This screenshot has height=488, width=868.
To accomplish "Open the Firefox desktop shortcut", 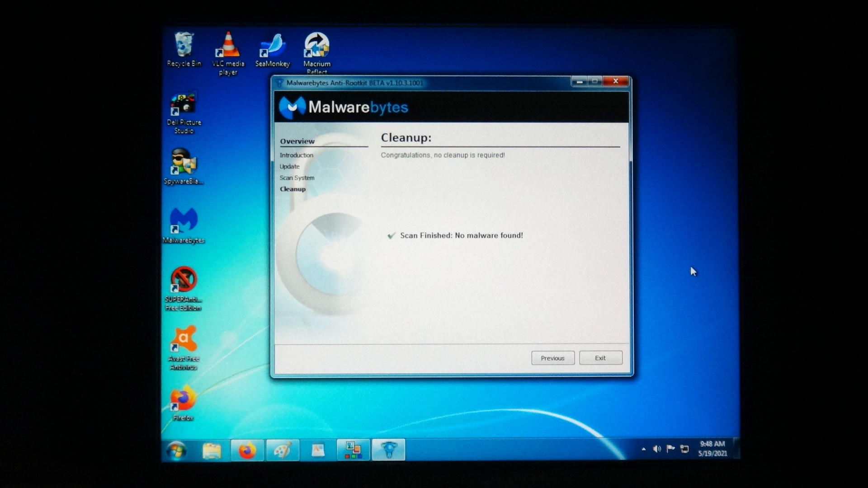I will (x=183, y=403).
